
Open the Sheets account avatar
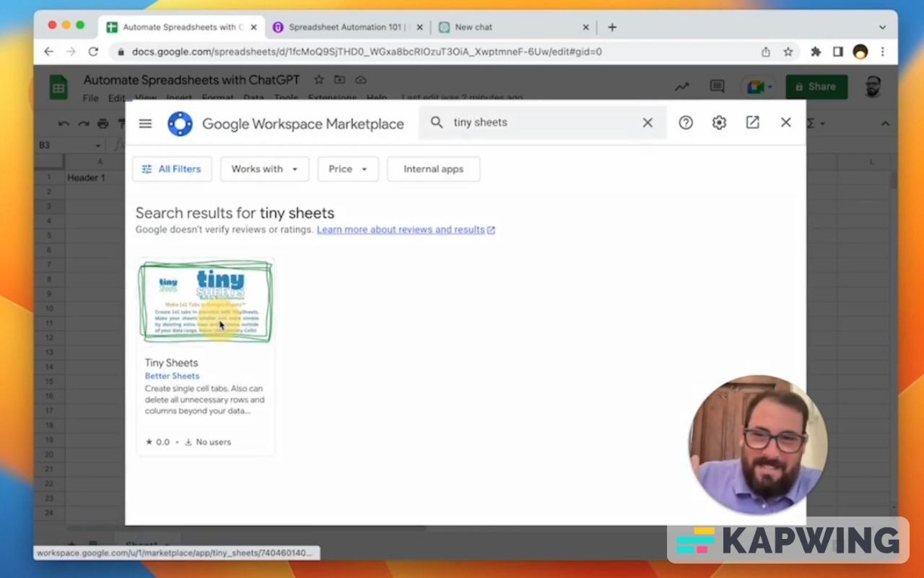[873, 87]
